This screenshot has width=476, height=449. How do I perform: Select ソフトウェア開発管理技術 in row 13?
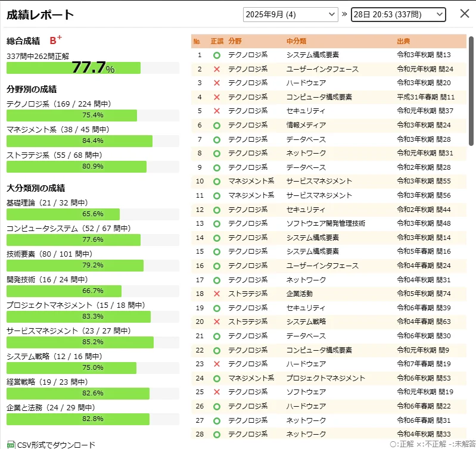(x=326, y=223)
